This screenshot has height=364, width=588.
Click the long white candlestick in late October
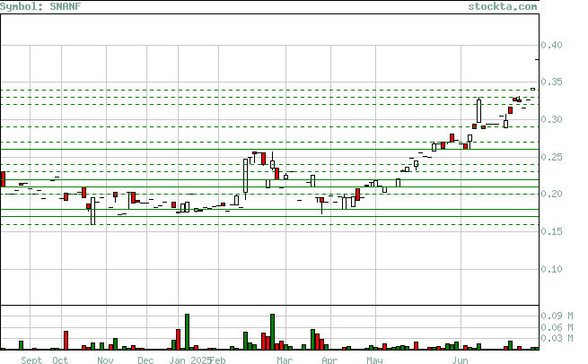click(x=93, y=212)
